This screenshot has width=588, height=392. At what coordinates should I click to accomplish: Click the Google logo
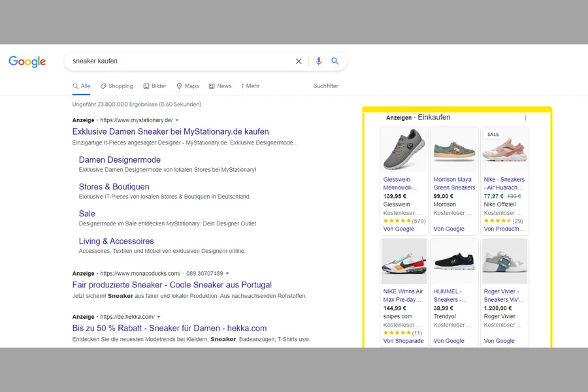pyautogui.click(x=27, y=61)
